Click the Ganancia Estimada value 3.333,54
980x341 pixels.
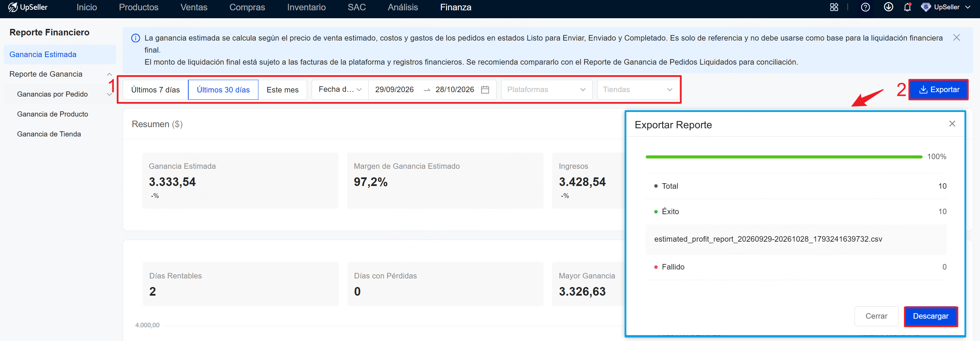pos(172,182)
